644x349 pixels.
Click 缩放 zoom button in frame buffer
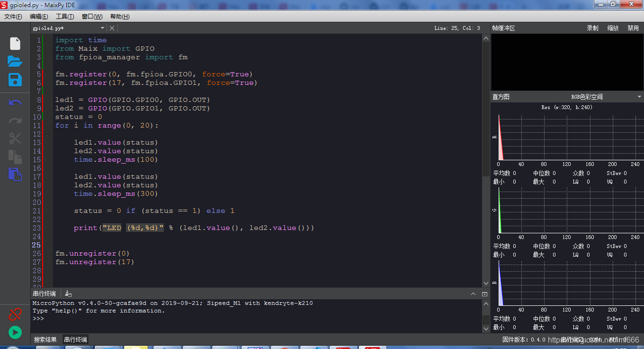click(613, 28)
